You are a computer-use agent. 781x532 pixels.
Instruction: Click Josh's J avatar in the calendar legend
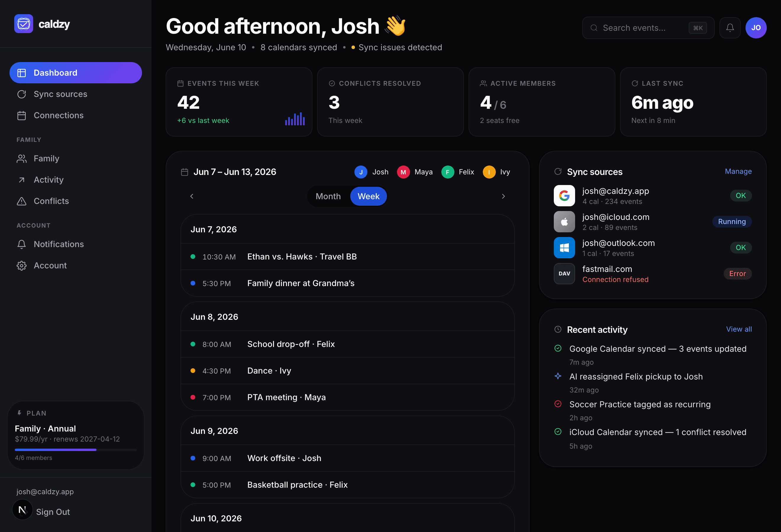pyautogui.click(x=361, y=172)
